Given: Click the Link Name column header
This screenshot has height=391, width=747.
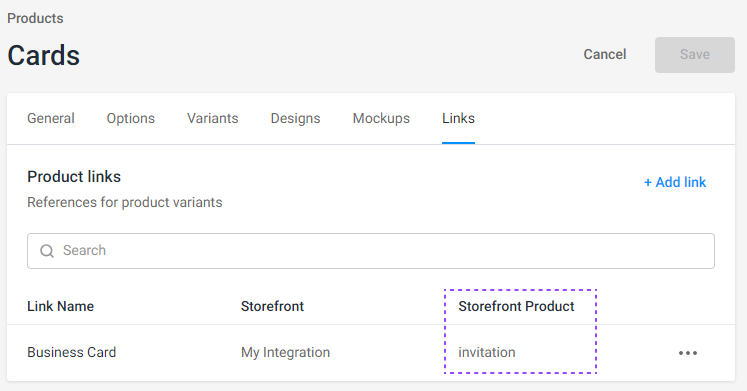Looking at the screenshot, I should [x=61, y=306].
